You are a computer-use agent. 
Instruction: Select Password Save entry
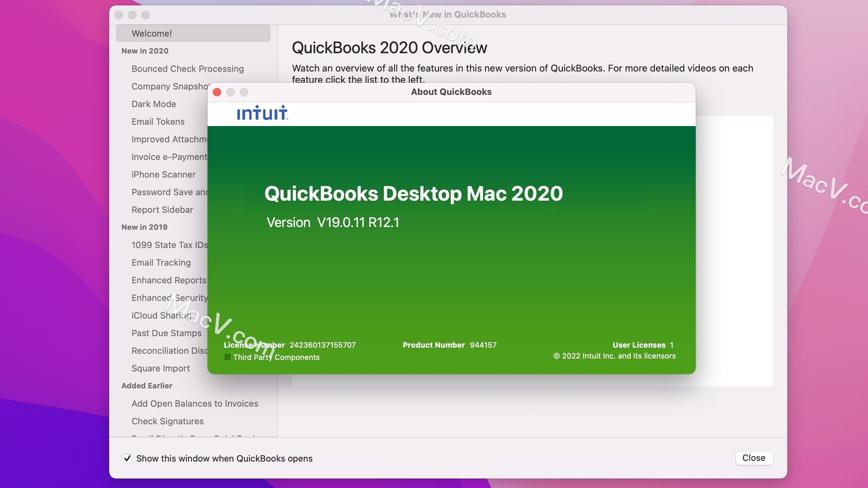click(x=170, y=192)
